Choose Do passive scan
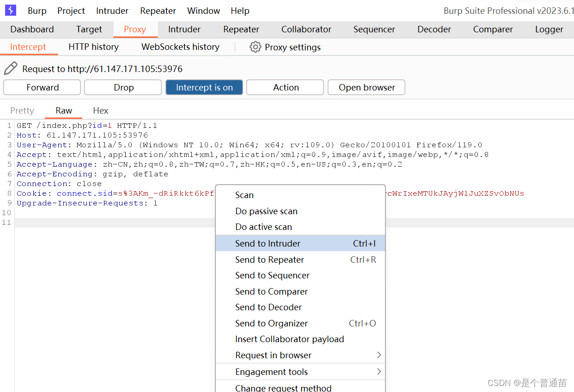Viewport: 574px width, 392px height. [x=300, y=211]
